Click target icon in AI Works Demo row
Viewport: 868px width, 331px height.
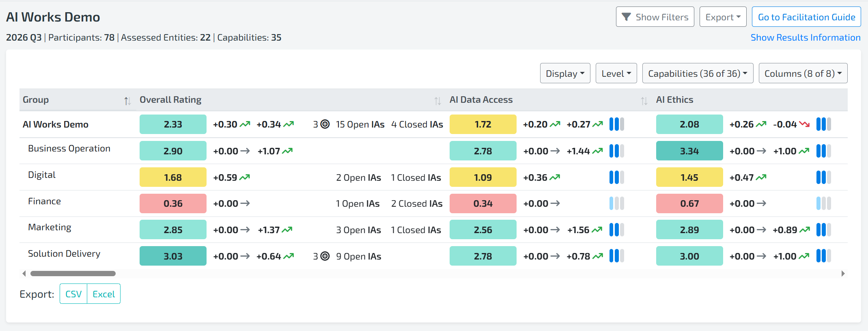(x=325, y=124)
